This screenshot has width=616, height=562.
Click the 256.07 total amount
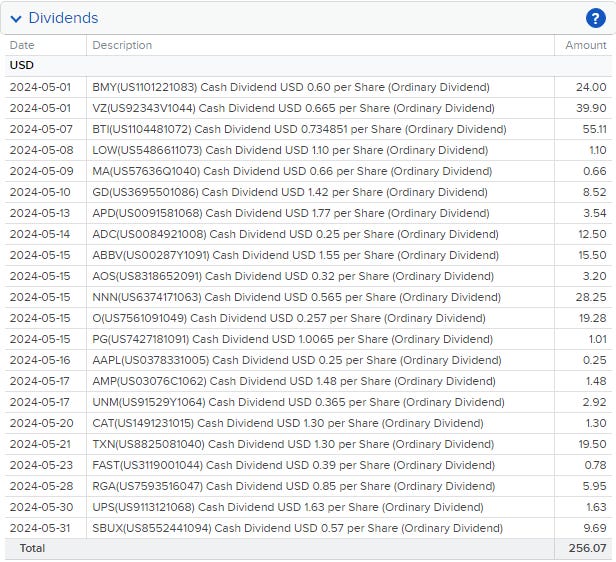pos(587,548)
